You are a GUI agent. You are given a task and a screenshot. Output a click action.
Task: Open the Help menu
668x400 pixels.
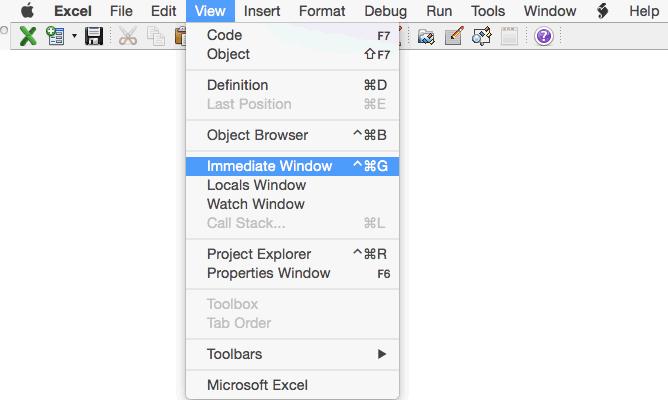click(644, 11)
